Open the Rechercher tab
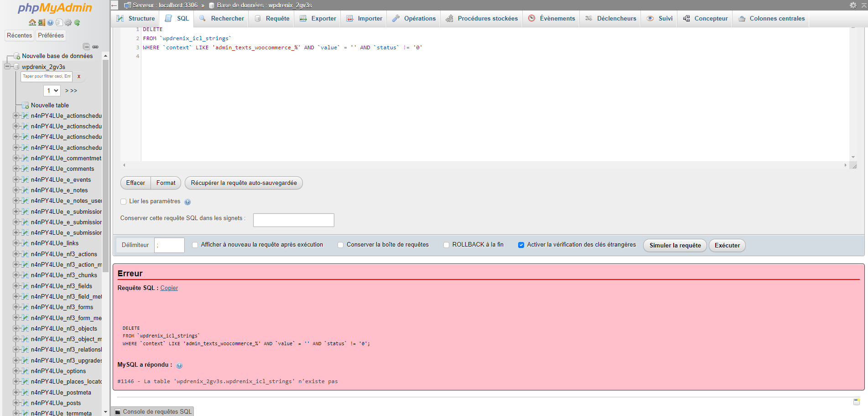The image size is (868, 416). (x=222, y=19)
